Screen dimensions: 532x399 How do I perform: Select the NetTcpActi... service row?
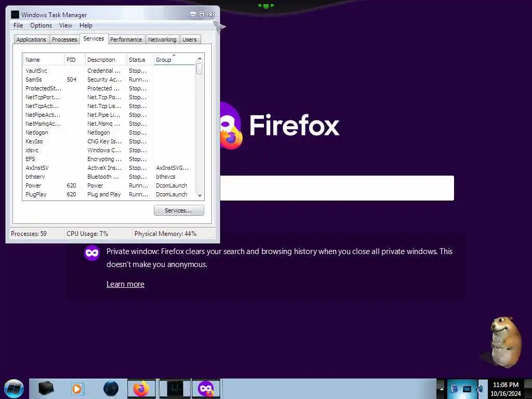tap(109, 106)
